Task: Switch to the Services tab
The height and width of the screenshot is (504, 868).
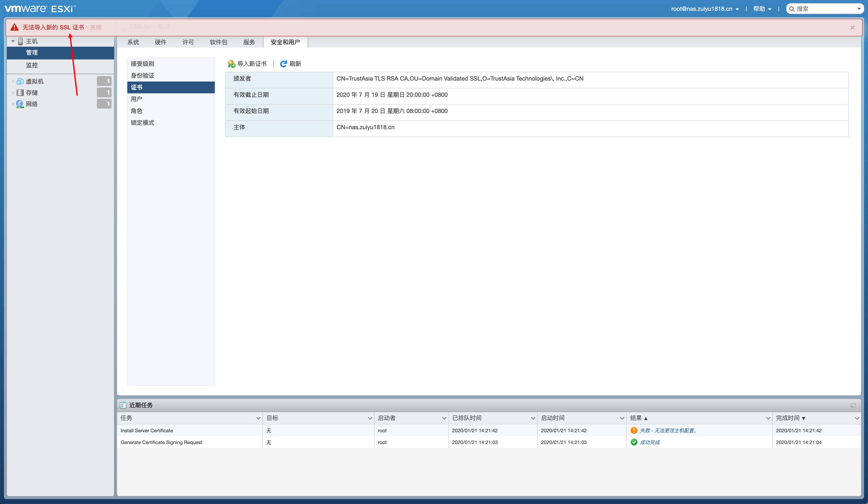Action: pos(249,42)
